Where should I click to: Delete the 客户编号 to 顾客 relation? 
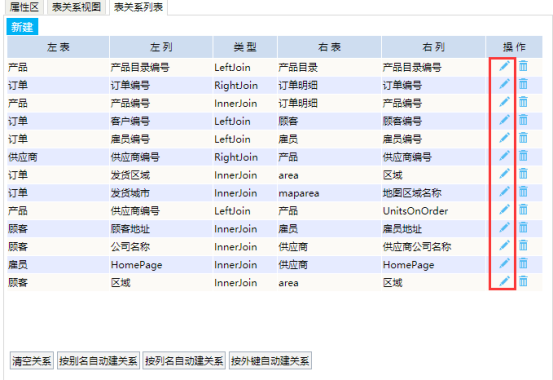tap(523, 120)
